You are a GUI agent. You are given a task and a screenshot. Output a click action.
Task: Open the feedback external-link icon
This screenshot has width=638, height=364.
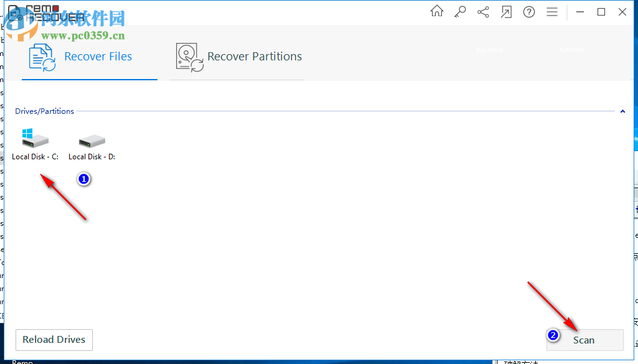pos(506,11)
